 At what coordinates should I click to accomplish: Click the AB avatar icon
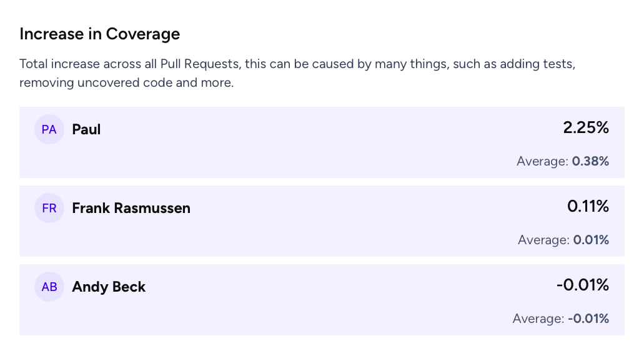49,287
